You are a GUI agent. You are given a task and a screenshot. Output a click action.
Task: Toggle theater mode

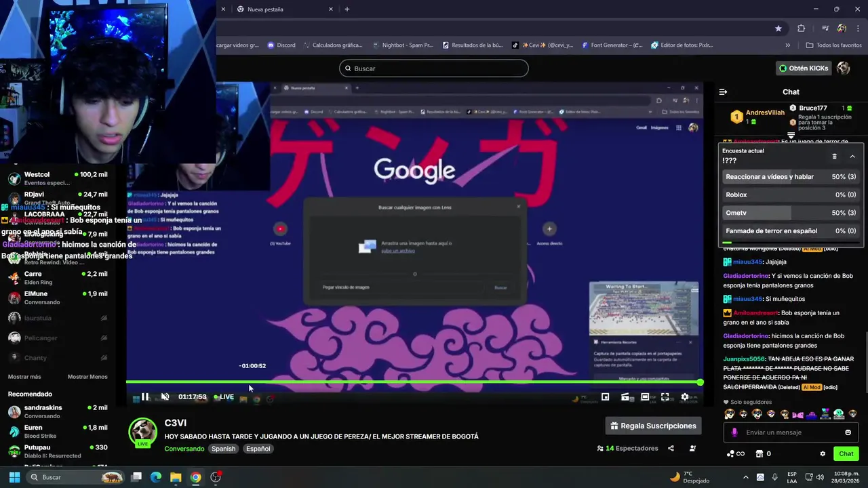tap(645, 397)
